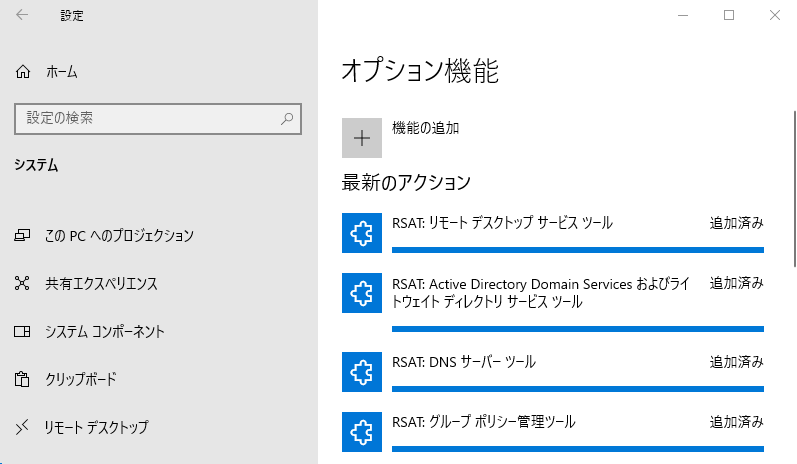
Task: Close the 設定 window
Action: point(775,15)
